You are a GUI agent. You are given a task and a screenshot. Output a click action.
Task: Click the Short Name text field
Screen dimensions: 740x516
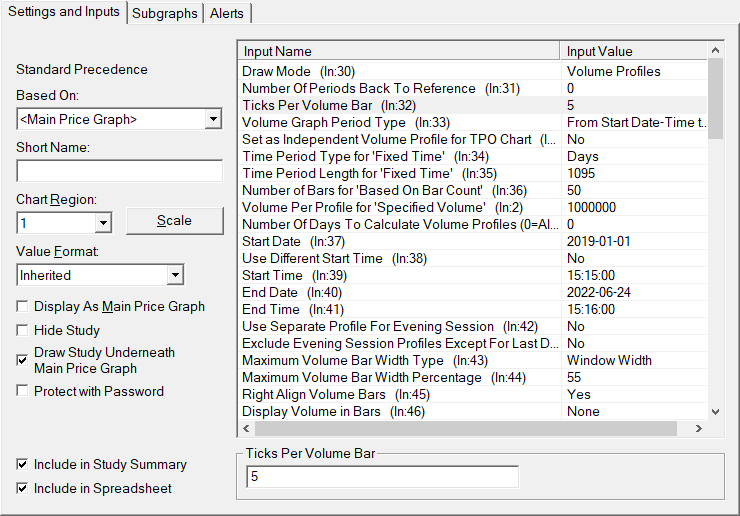(x=119, y=171)
